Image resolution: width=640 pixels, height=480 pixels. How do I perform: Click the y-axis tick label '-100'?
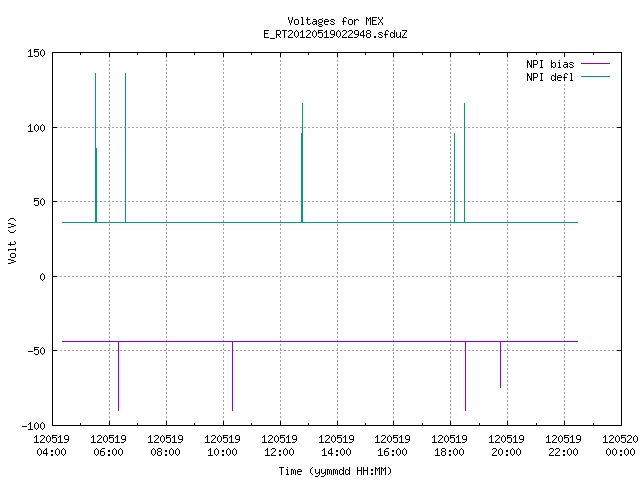[33, 426]
